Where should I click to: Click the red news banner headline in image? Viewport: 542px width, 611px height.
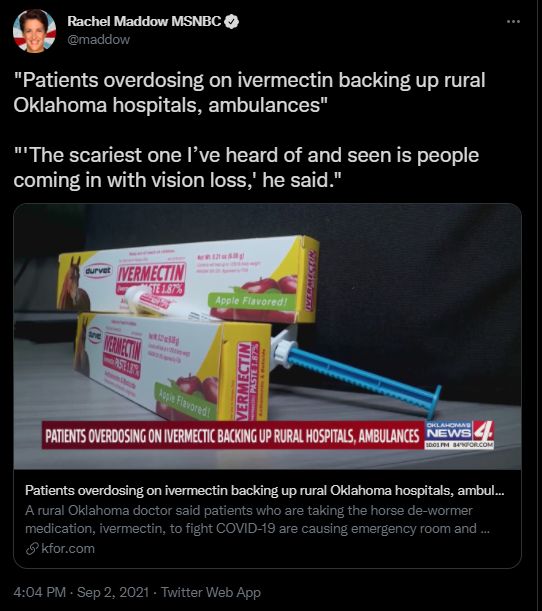click(232, 435)
